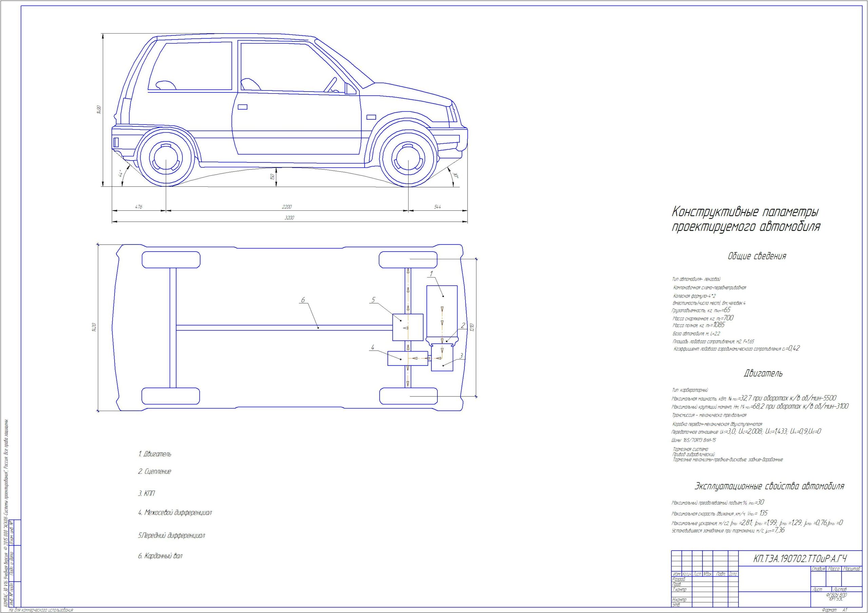Click the 'Листов' title block cell
This screenshot has height=613, width=868.
[x=840, y=590]
